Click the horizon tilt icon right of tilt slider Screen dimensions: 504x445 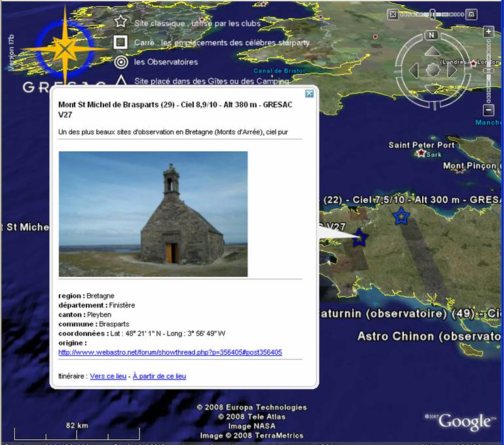point(471,14)
